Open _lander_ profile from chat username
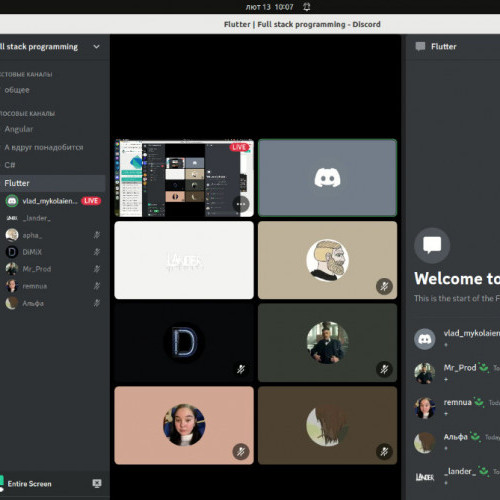Viewport: 500px width, 500px height. [460, 471]
